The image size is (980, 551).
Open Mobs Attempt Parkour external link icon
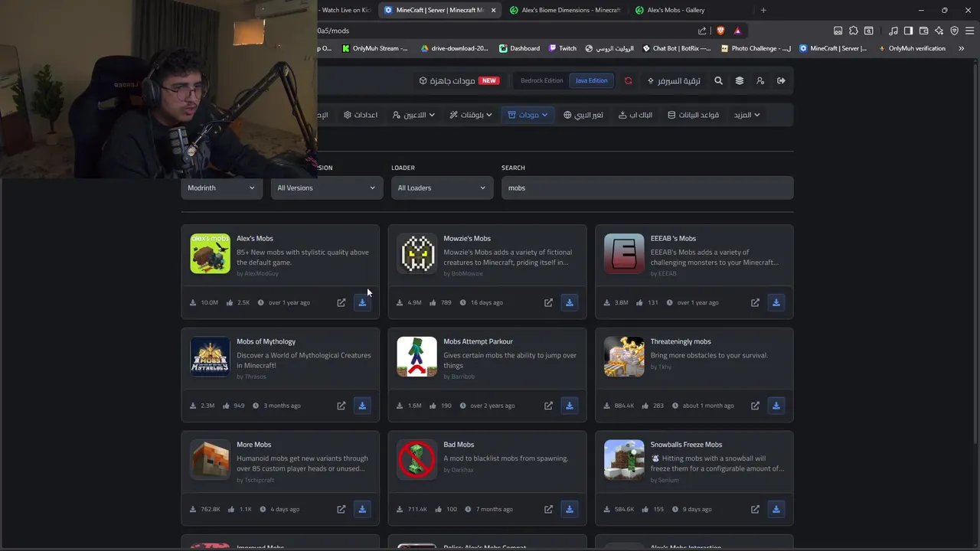pos(548,406)
